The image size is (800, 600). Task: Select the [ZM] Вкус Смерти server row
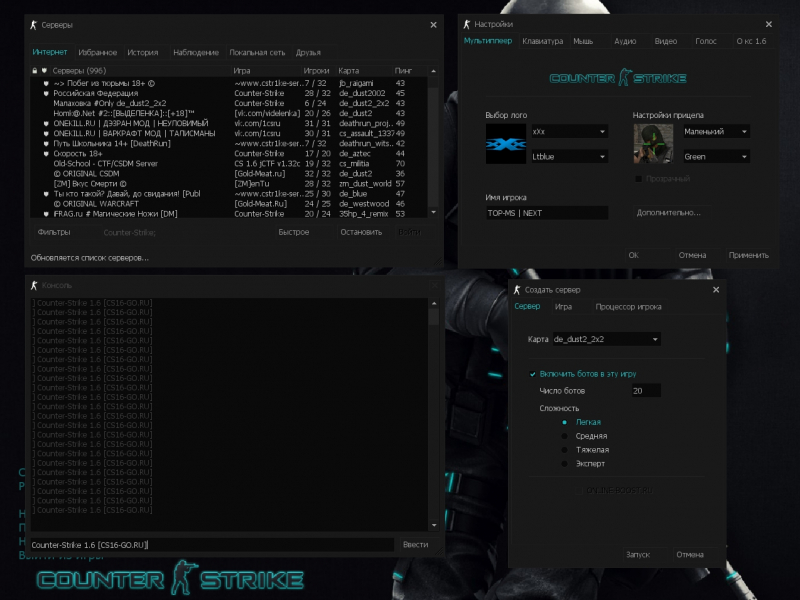pyautogui.click(x=229, y=184)
